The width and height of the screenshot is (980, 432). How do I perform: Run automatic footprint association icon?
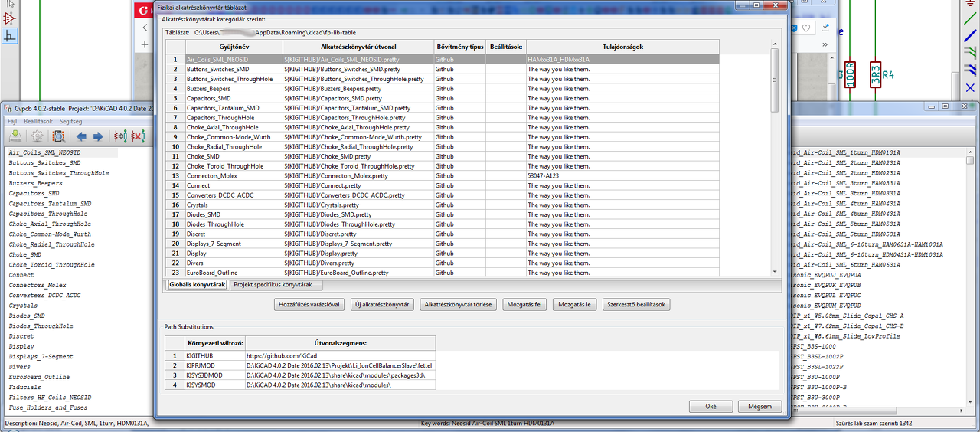120,136
